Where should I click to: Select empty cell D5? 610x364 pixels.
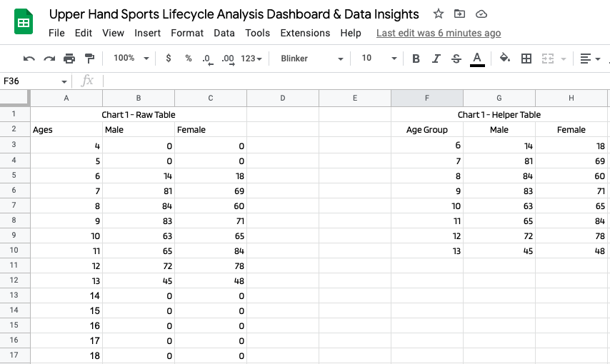(x=283, y=176)
